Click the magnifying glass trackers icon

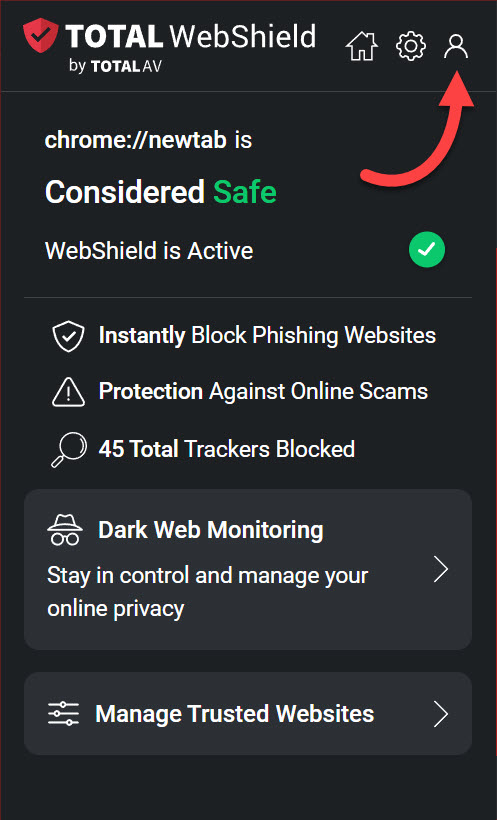(x=69, y=449)
